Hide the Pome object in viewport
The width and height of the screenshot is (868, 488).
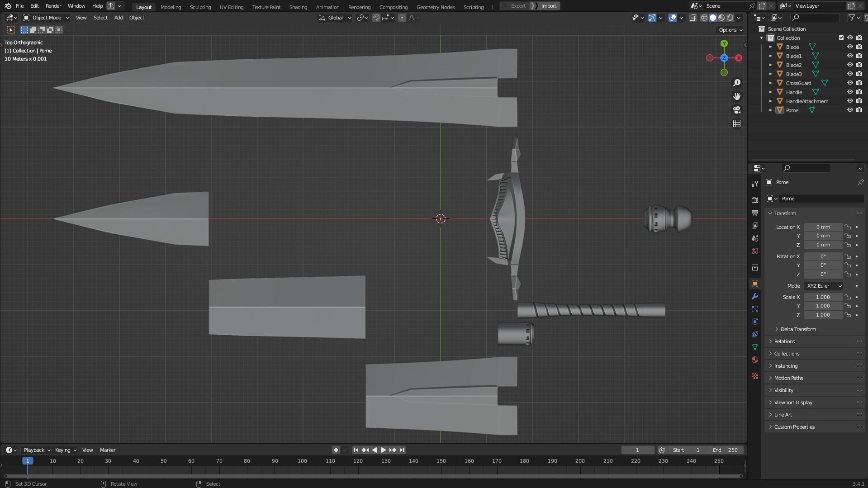point(849,110)
